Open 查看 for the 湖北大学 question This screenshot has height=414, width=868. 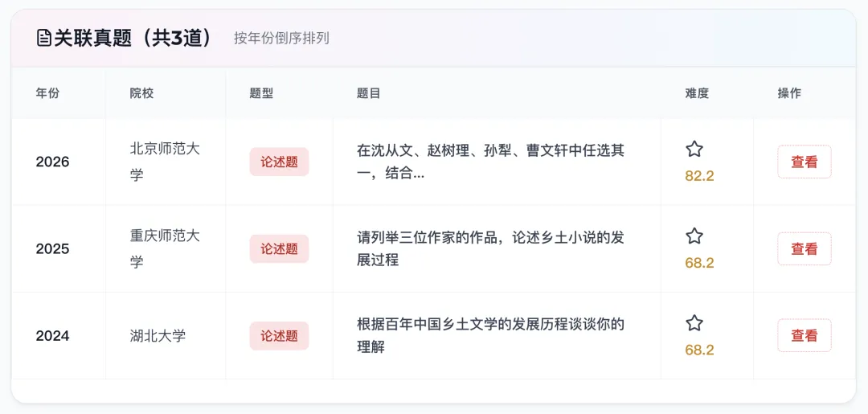tap(804, 335)
